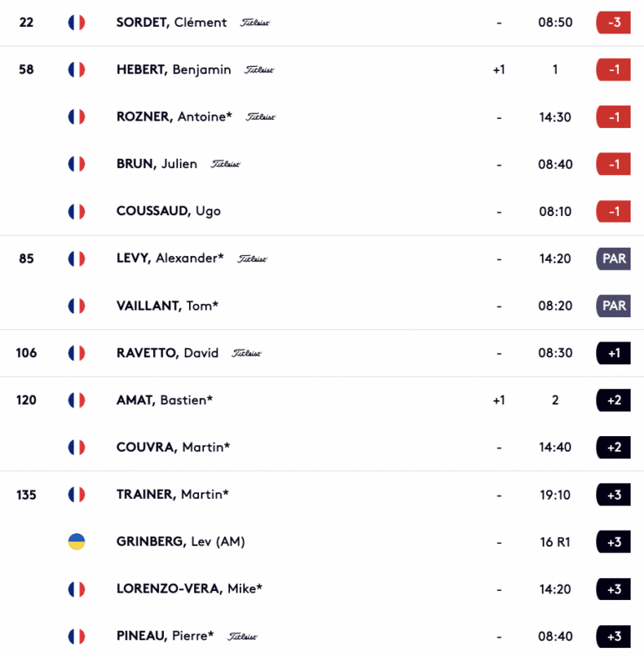Click the 16 R1 status for Grinberg

click(x=555, y=542)
